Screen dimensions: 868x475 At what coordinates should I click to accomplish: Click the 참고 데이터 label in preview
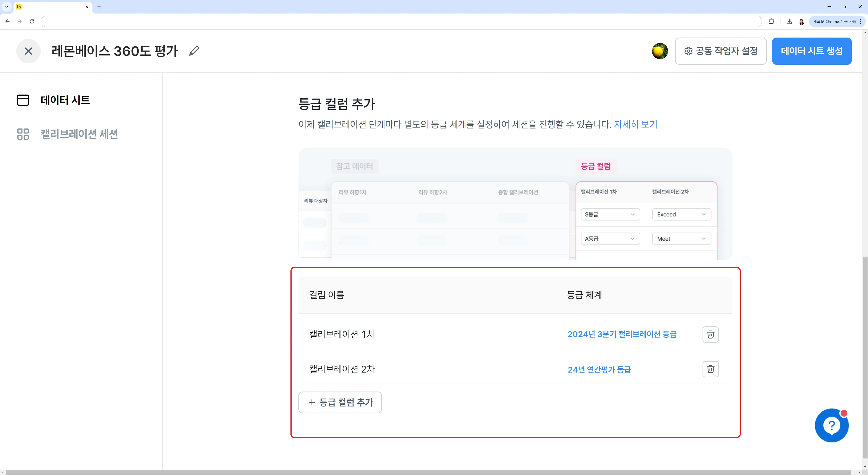[x=354, y=166]
